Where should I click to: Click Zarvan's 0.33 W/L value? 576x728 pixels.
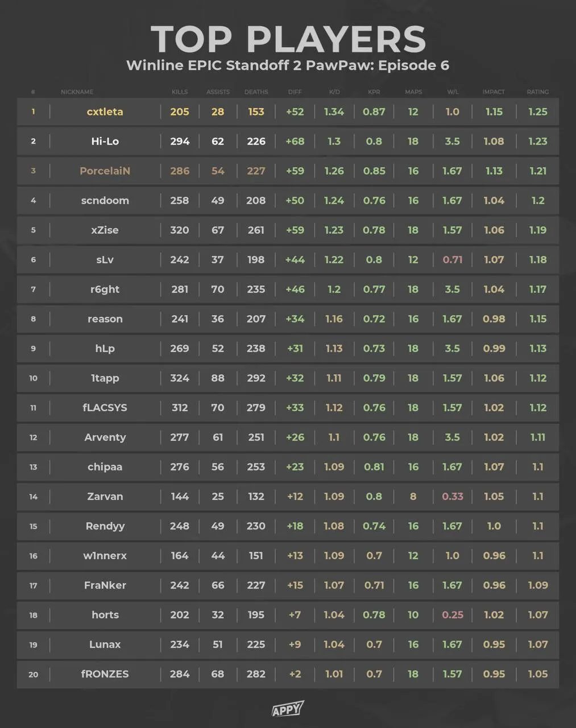click(x=453, y=497)
